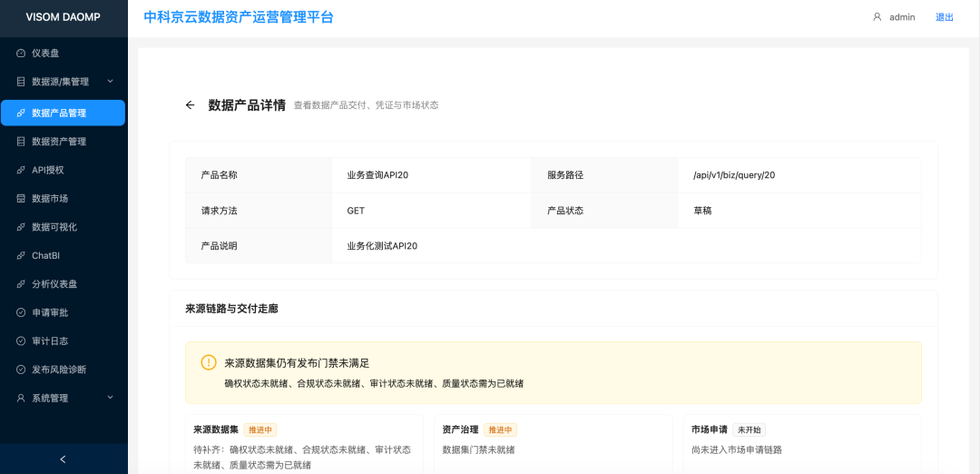This screenshot has width=980, height=474.
Task: Click the 草稿 product status value
Action: [702, 211]
